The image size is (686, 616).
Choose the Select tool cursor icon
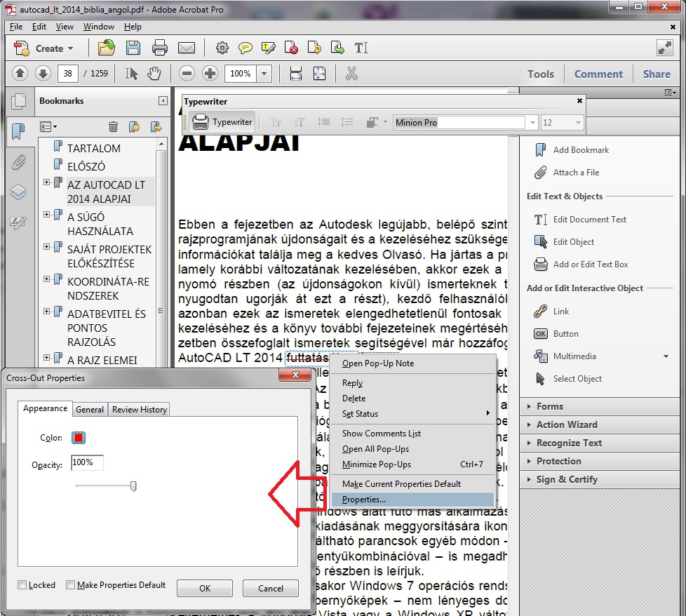coord(131,74)
